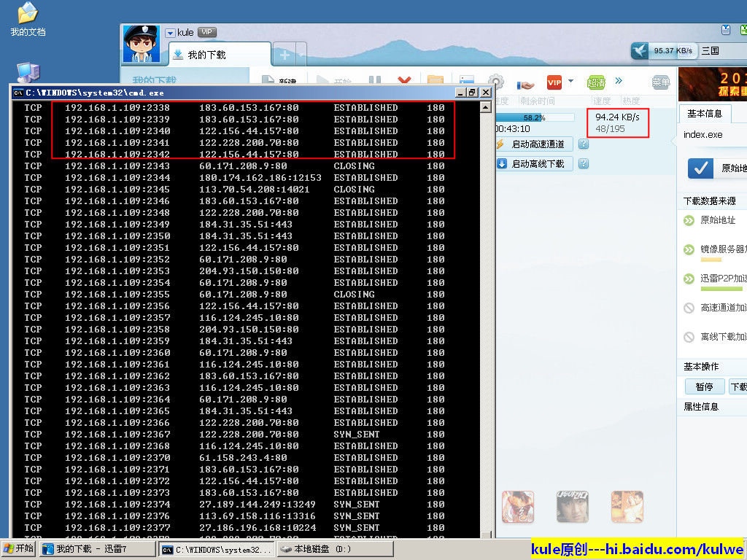Open the folder icon in Xunlei toolbar
Screen dimensions: 747x560
point(436,82)
